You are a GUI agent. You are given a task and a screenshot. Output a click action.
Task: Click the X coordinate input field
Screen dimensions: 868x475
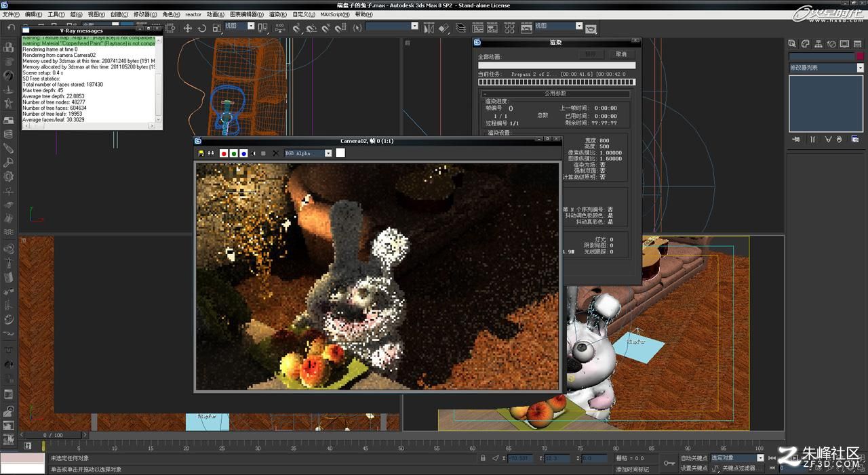coord(521,458)
